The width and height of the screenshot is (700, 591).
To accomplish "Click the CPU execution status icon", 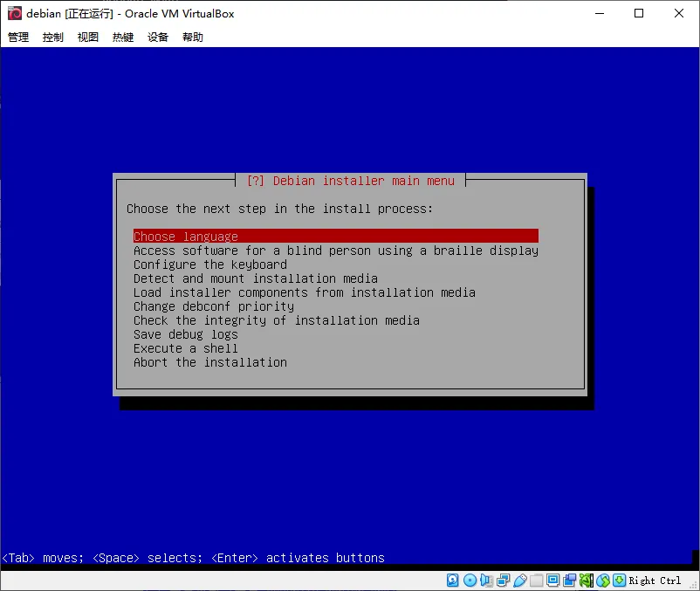I will click(x=587, y=581).
